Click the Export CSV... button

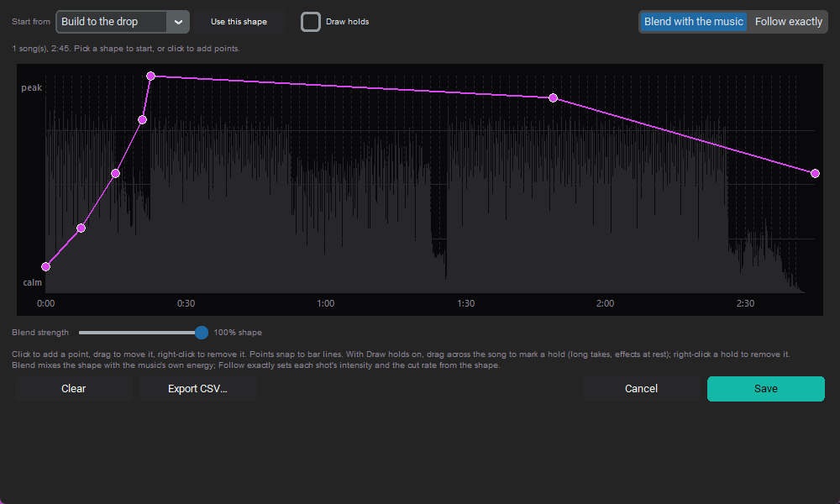[197, 389]
